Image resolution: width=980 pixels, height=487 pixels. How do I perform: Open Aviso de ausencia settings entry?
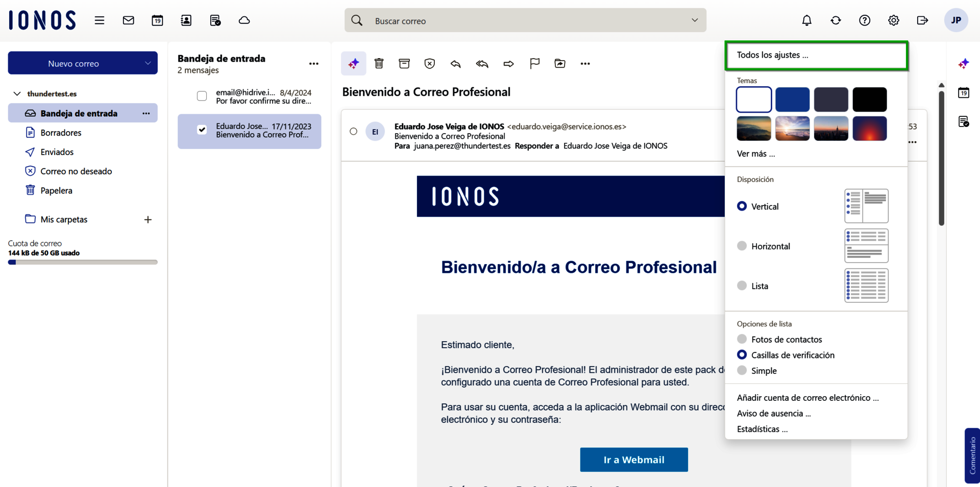[774, 413]
